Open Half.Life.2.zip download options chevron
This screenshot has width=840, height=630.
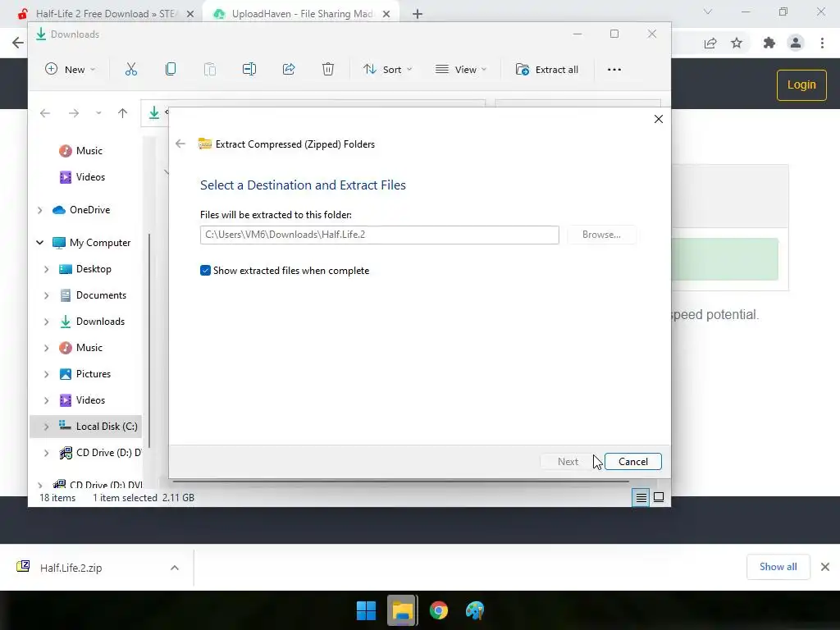coord(175,568)
